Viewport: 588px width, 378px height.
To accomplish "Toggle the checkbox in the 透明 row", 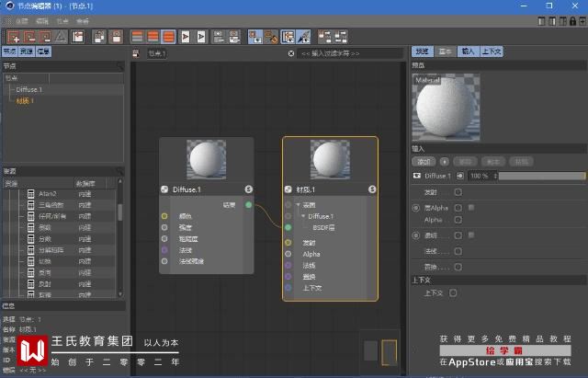I will tap(458, 235).
